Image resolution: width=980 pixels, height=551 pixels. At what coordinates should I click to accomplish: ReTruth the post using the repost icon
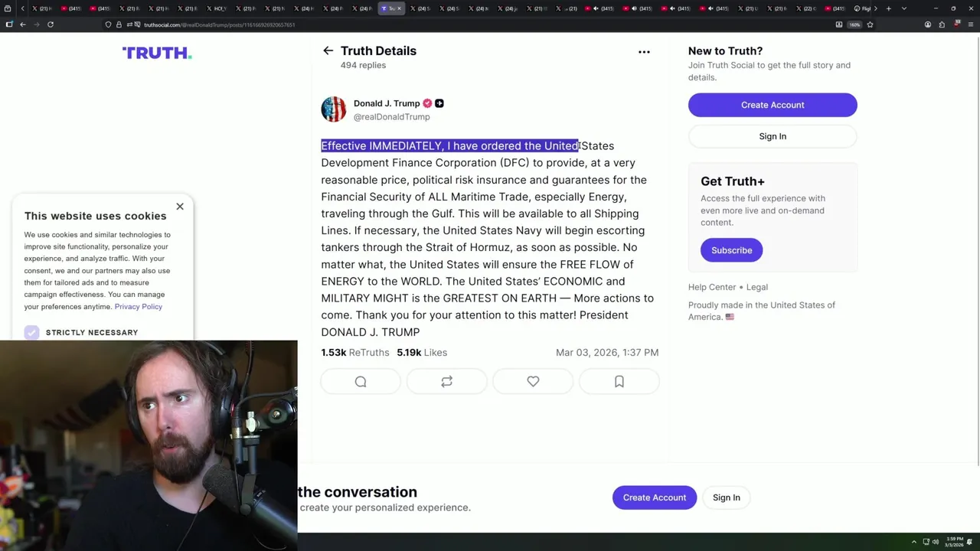[x=446, y=381]
